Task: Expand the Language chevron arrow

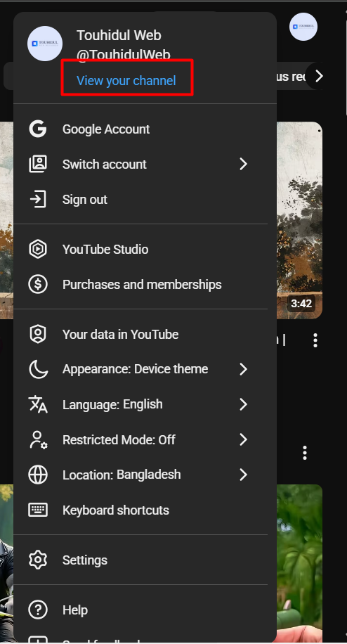Action: tap(243, 404)
